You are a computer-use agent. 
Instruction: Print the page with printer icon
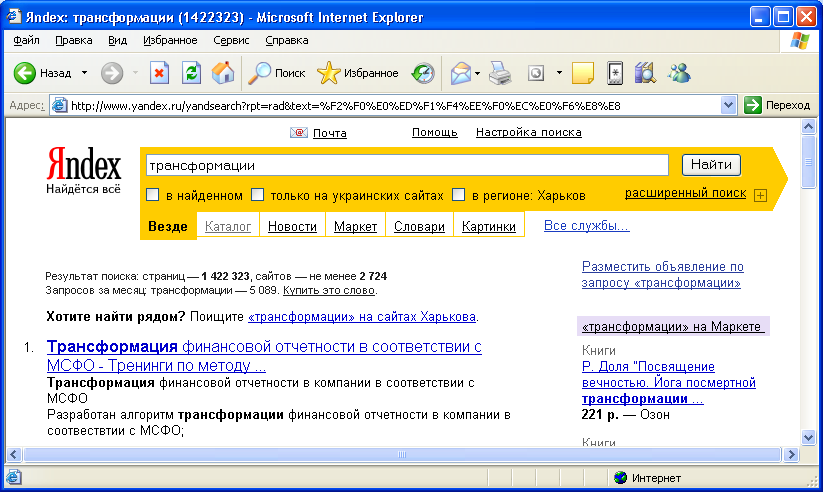coord(500,73)
